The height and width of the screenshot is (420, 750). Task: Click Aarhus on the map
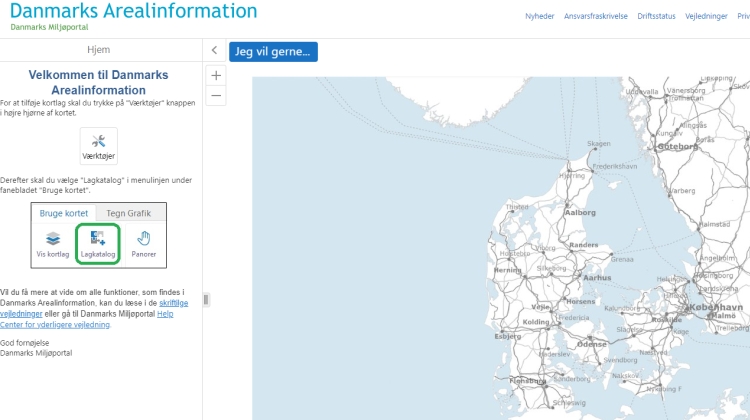coord(597,277)
